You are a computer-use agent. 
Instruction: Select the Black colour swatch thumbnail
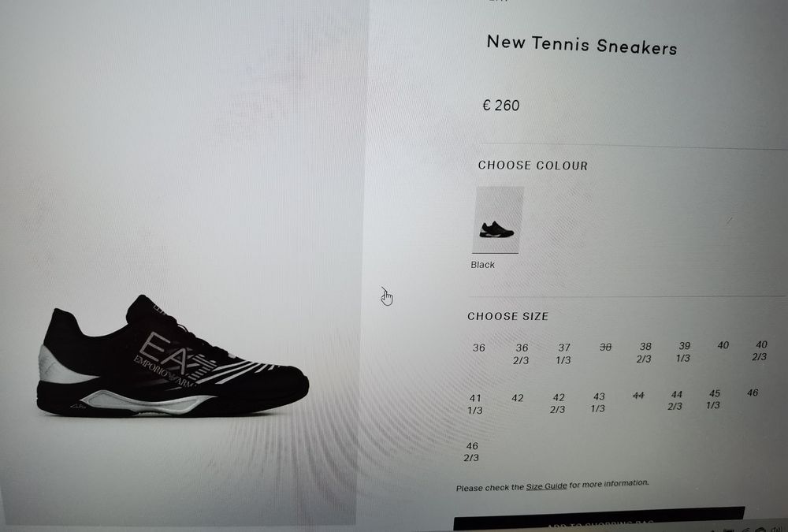[497, 220]
